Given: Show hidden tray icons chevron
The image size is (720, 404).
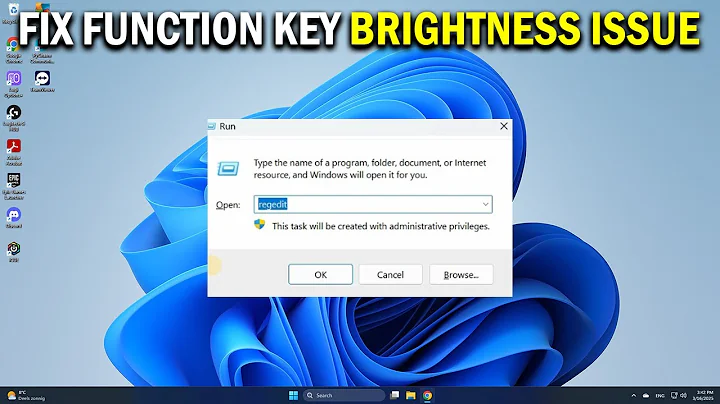Looking at the screenshot, I should tap(634, 396).
